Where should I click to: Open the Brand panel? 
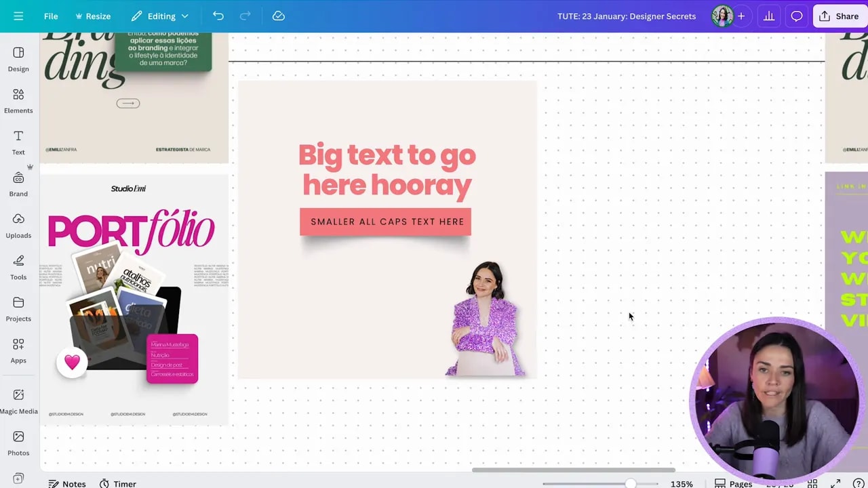[18, 184]
